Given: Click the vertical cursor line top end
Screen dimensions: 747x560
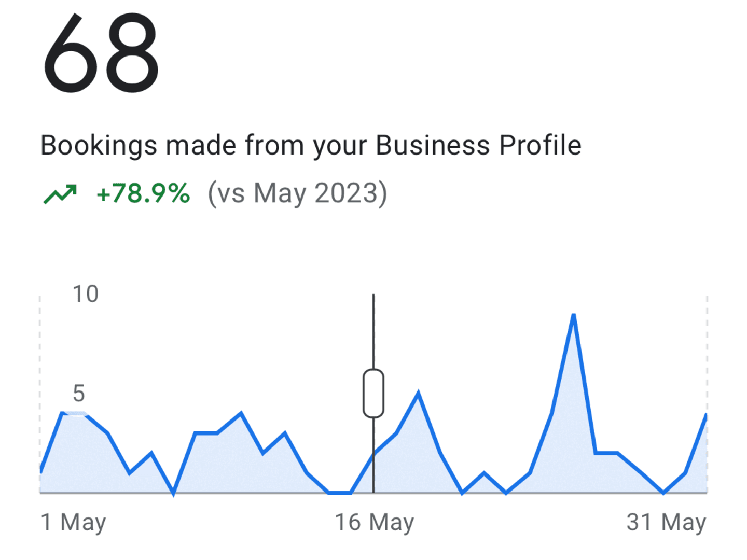Looking at the screenshot, I should pyautogui.click(x=374, y=296).
